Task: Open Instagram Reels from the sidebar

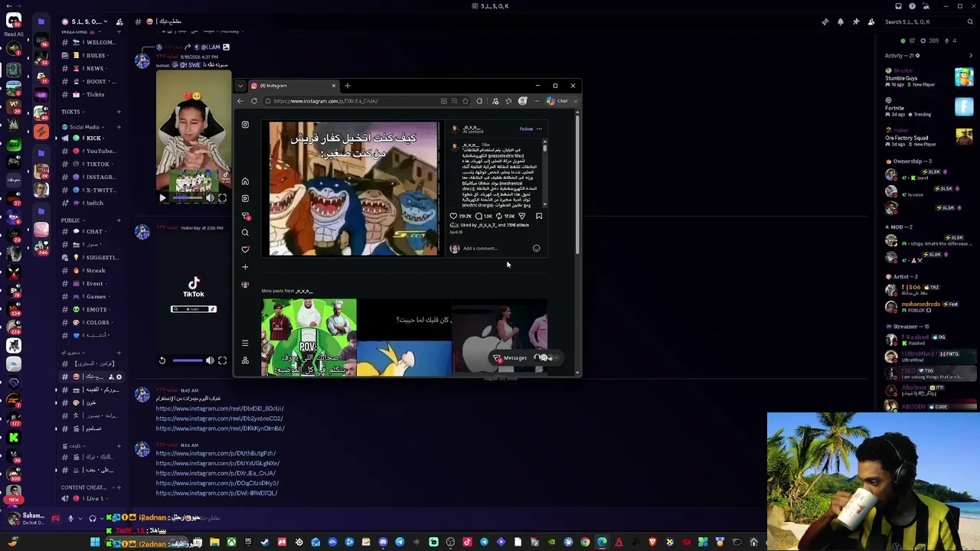Action: (245, 198)
